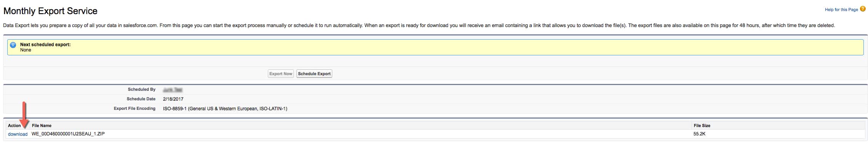Click the Action column header
The width and height of the screenshot is (868, 148).
click(x=14, y=125)
